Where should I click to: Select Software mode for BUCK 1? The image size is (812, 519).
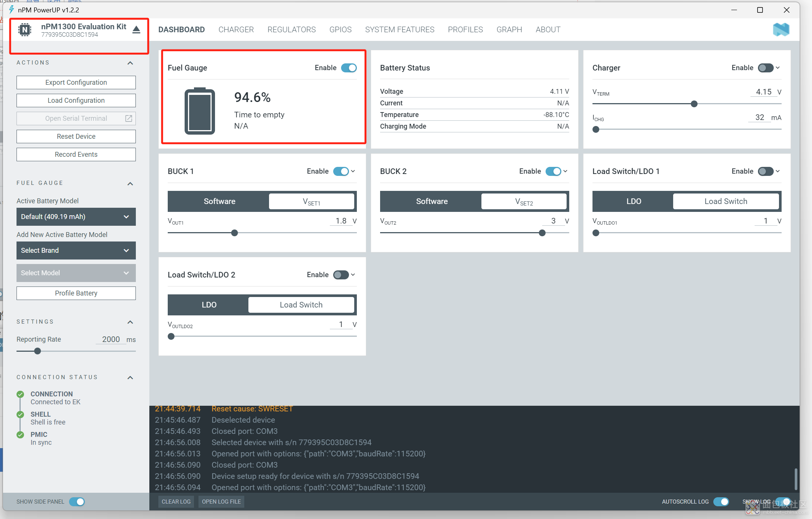coord(220,201)
